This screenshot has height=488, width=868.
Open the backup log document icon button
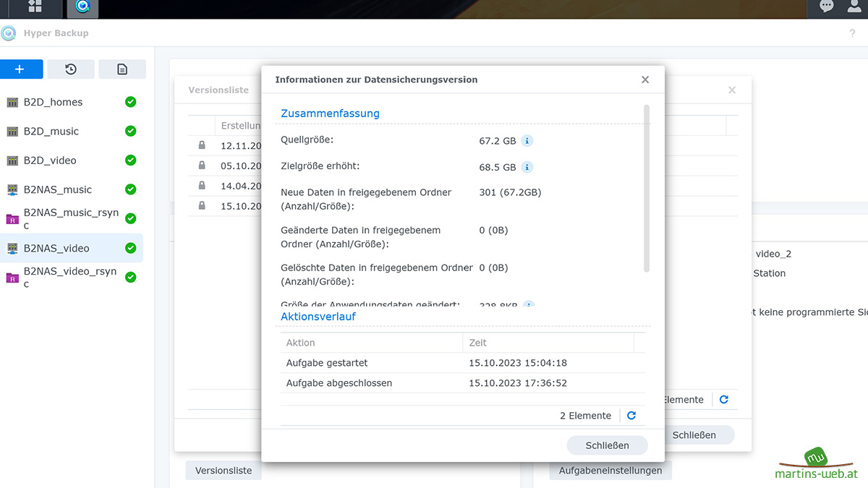tap(122, 69)
